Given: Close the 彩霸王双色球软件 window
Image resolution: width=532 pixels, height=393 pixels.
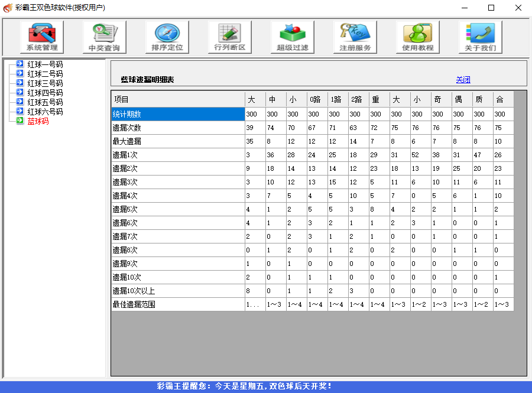Looking at the screenshot, I should tap(518, 8).
